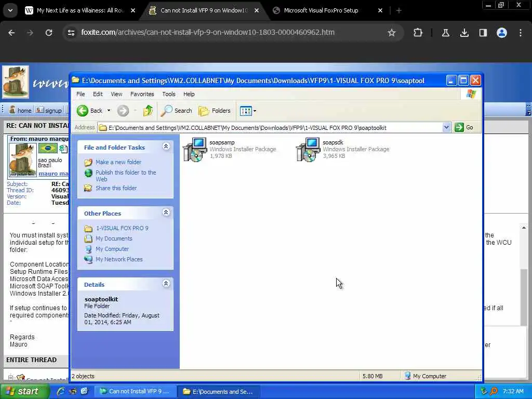Open the Help menu
The image size is (532, 399).
[189, 94]
